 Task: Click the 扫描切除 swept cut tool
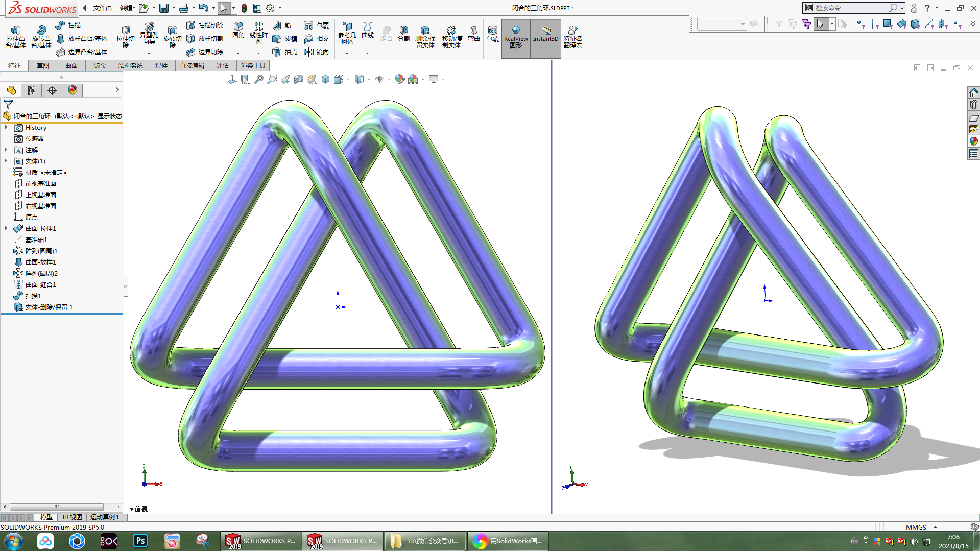tap(205, 25)
